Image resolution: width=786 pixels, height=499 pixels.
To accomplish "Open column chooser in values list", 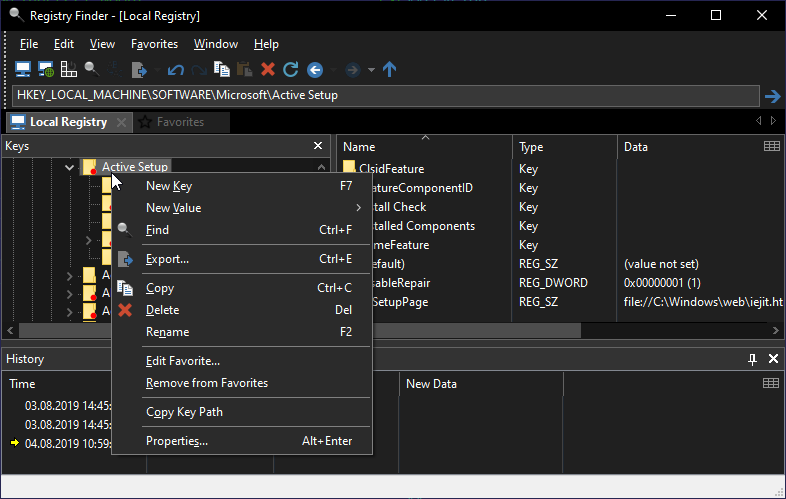I will pyautogui.click(x=771, y=146).
